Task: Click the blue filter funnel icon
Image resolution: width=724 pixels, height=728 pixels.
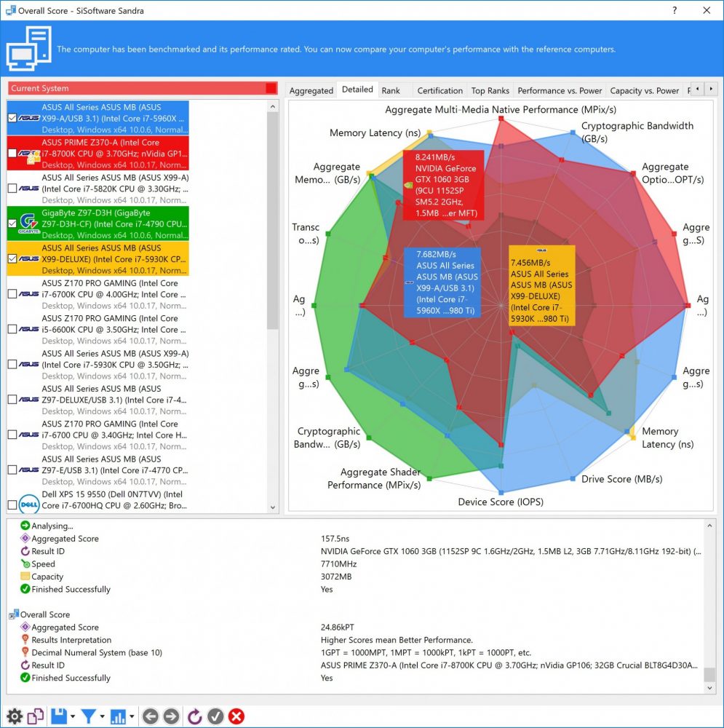Action: [x=88, y=716]
